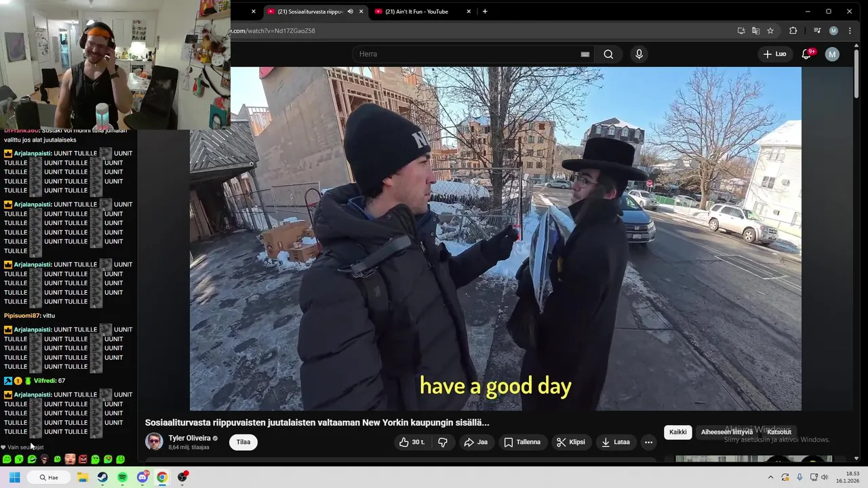868x488 pixels.
Task: Open Tyler Oliveira channel name link
Action: click(x=190, y=439)
